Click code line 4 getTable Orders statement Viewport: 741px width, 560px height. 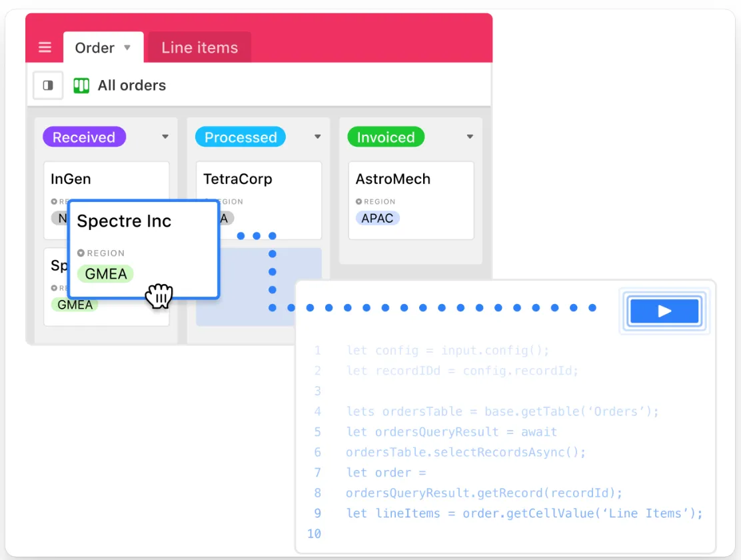pos(502,411)
